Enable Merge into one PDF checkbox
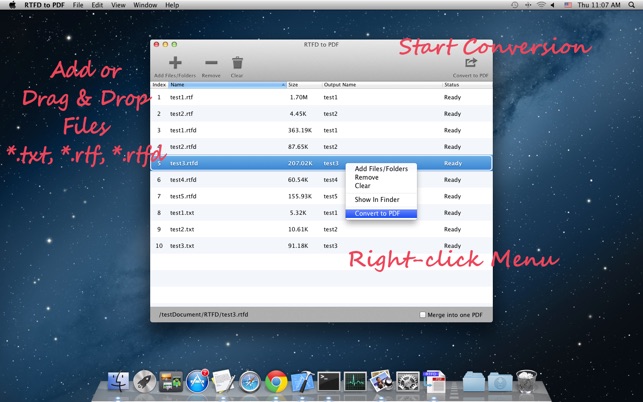The width and height of the screenshot is (643, 402). [x=422, y=315]
